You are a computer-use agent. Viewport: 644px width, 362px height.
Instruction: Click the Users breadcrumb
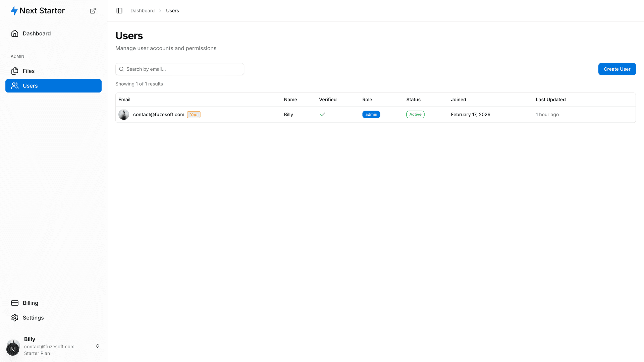coord(172,11)
